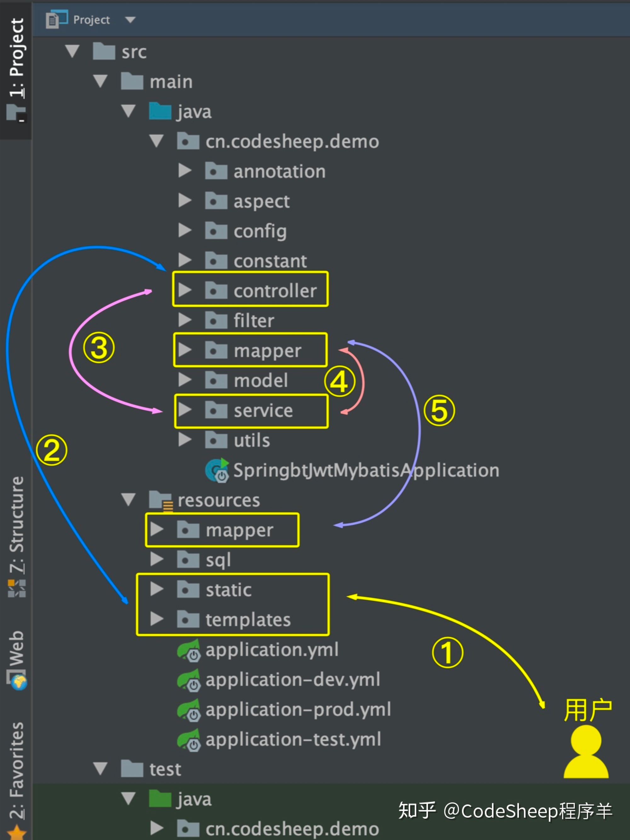Viewport: 630px width, 840px height.
Task: Expand cn.codesheep.demo package under test
Action: pos(157,828)
